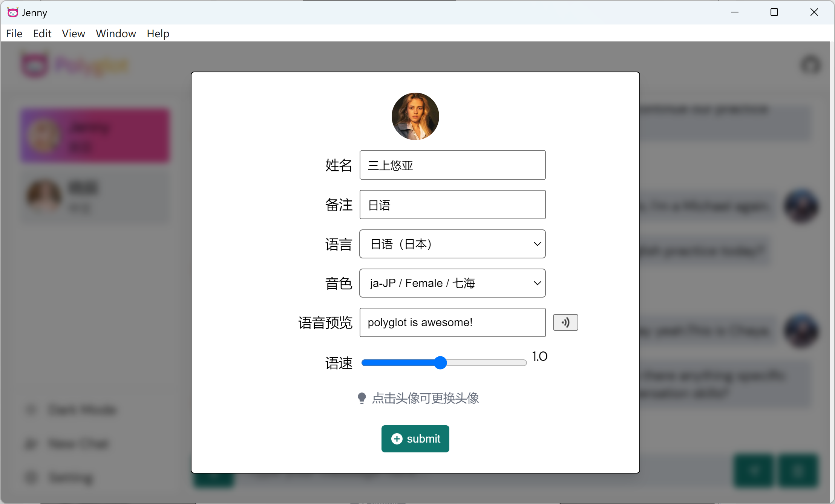Click the voice preview text field
835x504 pixels.
[x=452, y=322]
